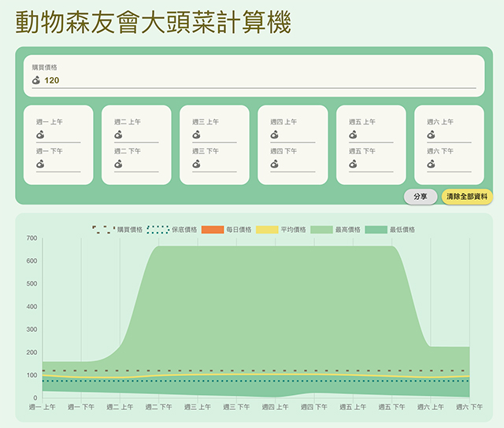Click the chart x-axis label 週四 下午
Image resolution: width=504 pixels, height=428 pixels.
click(314, 407)
